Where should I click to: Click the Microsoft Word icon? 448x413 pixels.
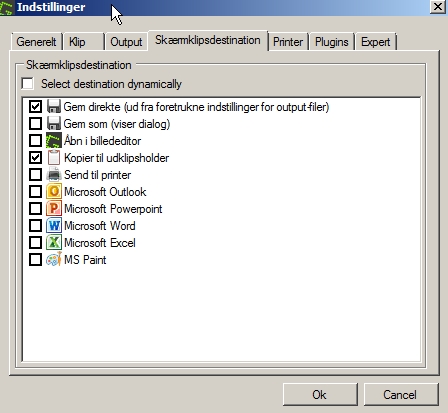(x=54, y=225)
